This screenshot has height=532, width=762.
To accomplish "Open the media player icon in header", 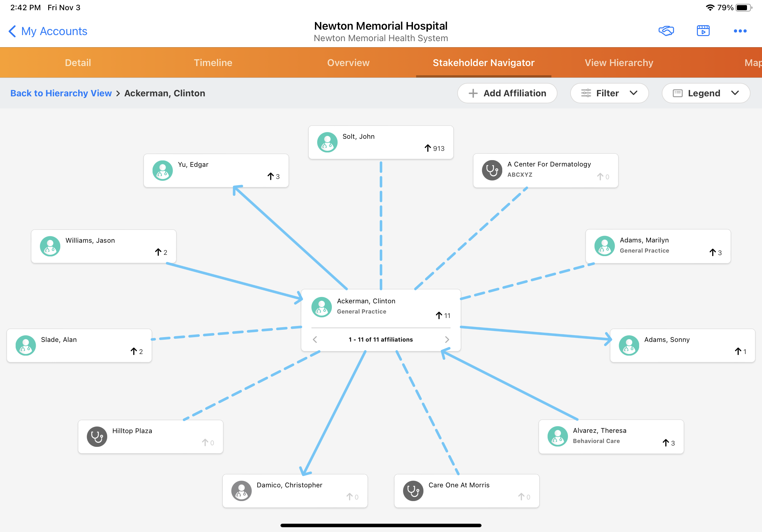I will point(703,31).
